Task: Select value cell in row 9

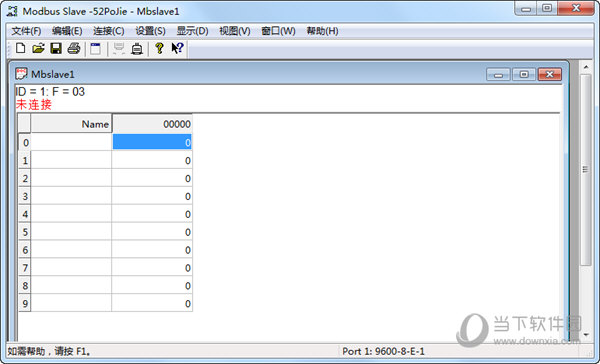Action: (x=152, y=304)
